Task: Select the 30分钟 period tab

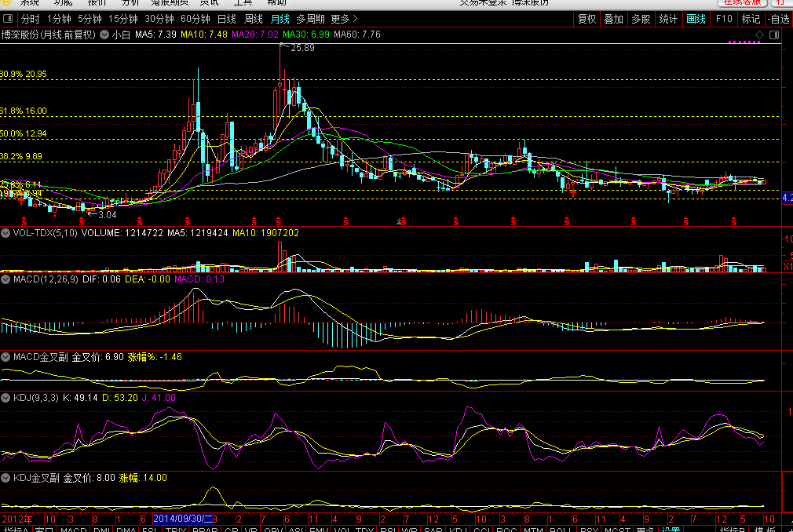Action: [159, 19]
